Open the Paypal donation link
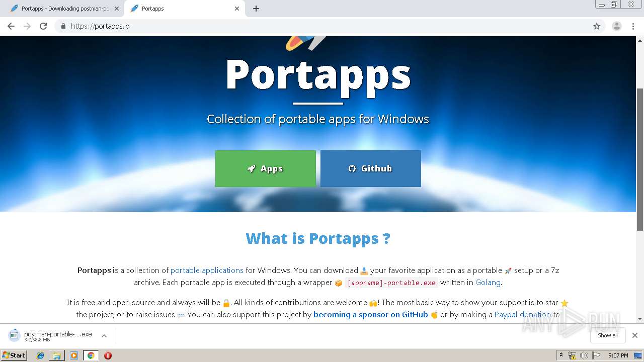The height and width of the screenshot is (362, 644). (523, 315)
